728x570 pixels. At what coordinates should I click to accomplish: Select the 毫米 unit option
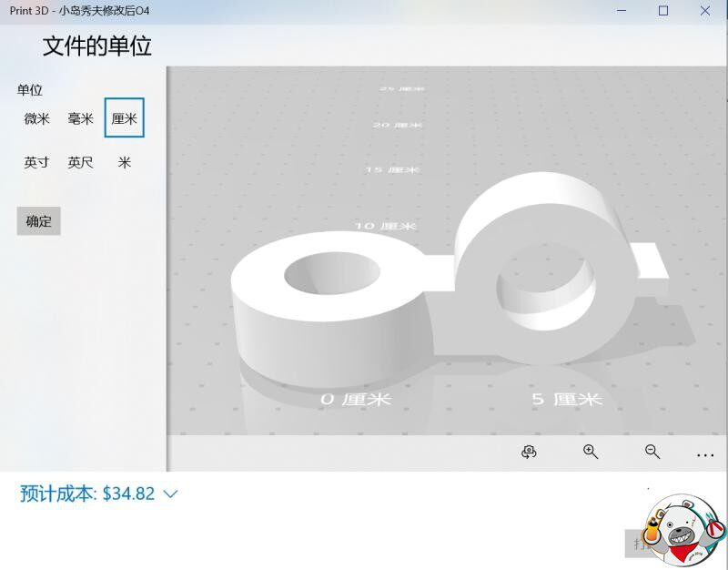point(80,118)
